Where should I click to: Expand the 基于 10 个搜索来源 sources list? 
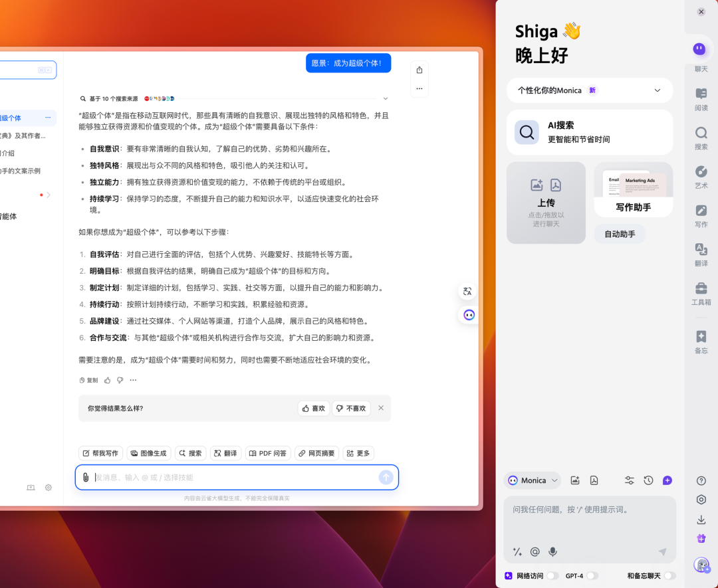click(x=386, y=98)
